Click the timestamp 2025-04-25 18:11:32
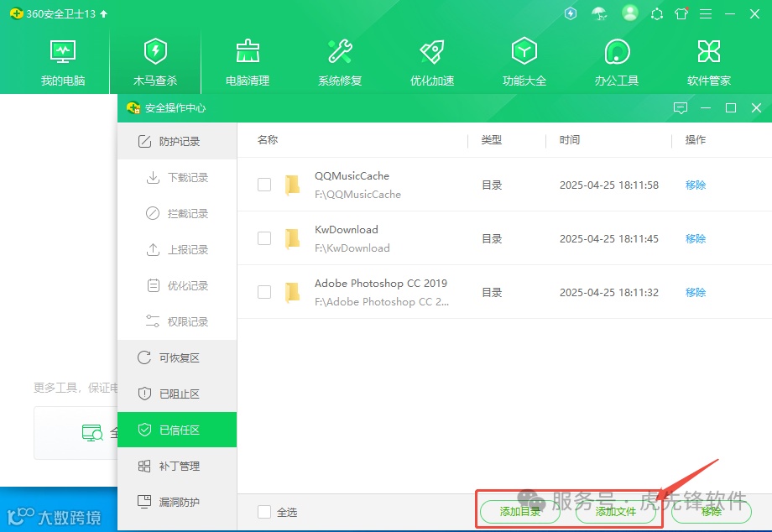The height and width of the screenshot is (532, 772). pos(609,292)
